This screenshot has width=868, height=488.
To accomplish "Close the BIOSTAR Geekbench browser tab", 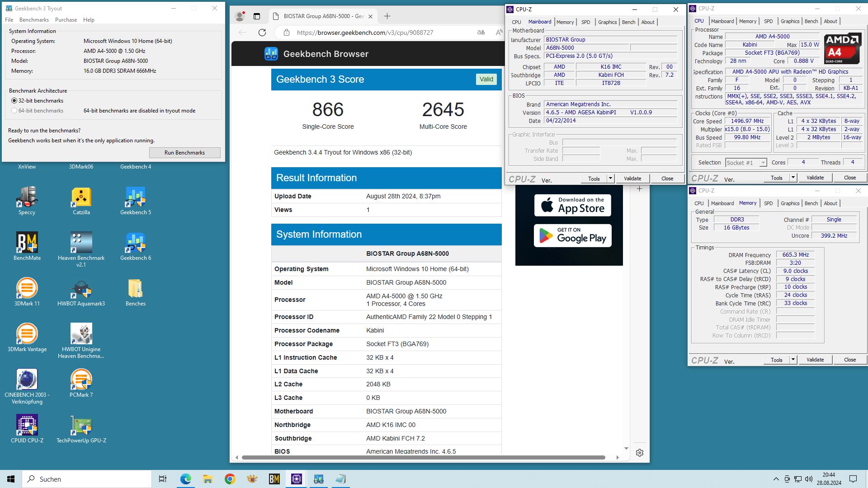I will [370, 16].
